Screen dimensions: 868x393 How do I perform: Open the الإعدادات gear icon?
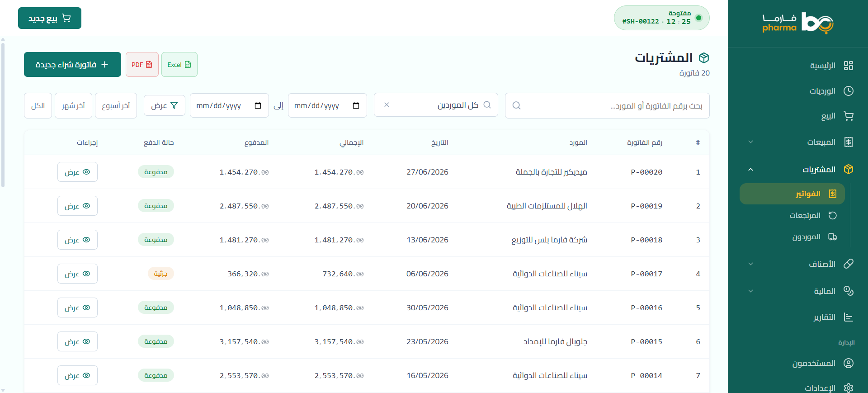849,388
